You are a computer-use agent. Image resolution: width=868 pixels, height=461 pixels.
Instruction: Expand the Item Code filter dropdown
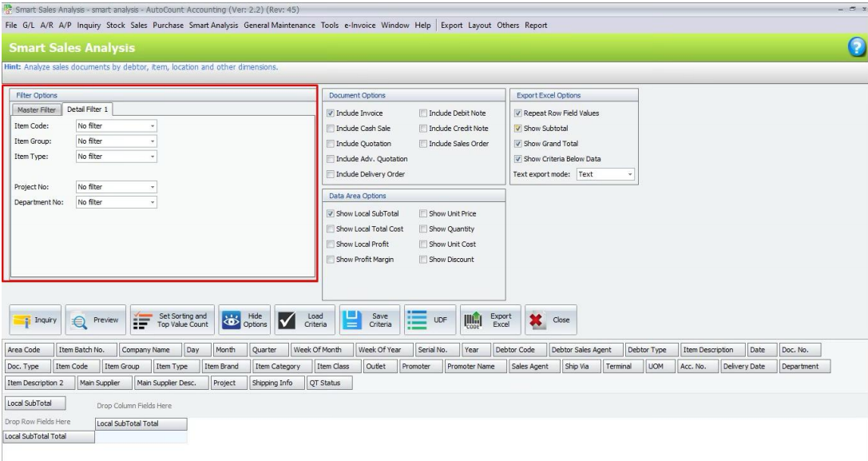pyautogui.click(x=153, y=126)
